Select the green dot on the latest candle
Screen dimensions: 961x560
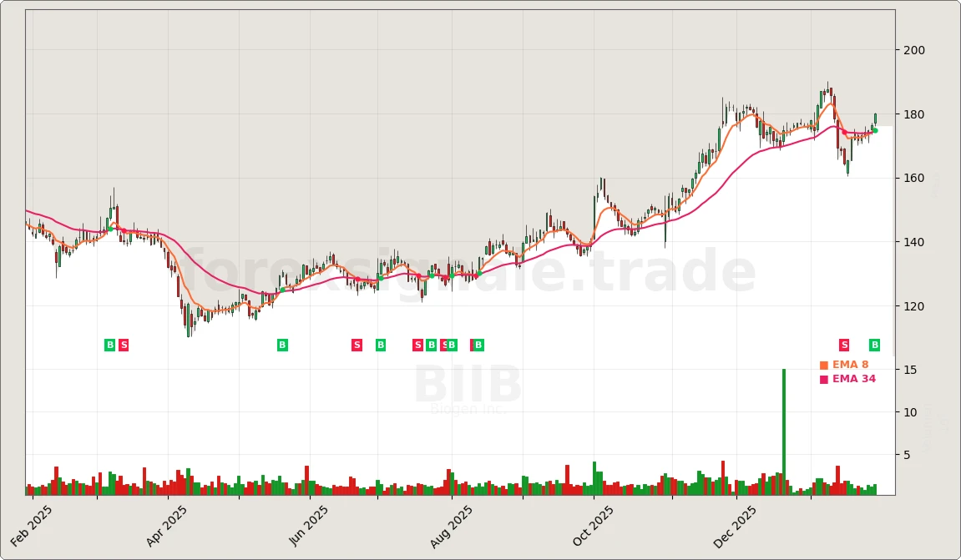click(x=876, y=131)
